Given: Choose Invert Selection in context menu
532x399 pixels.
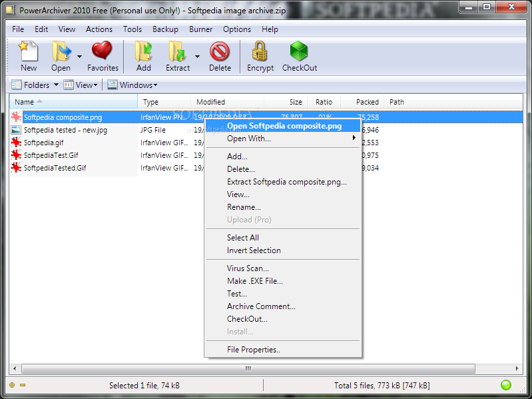Looking at the screenshot, I should click(x=283, y=250).
